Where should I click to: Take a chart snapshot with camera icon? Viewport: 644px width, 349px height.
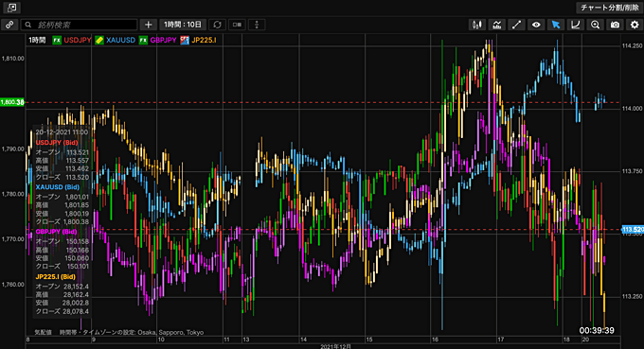point(615,25)
